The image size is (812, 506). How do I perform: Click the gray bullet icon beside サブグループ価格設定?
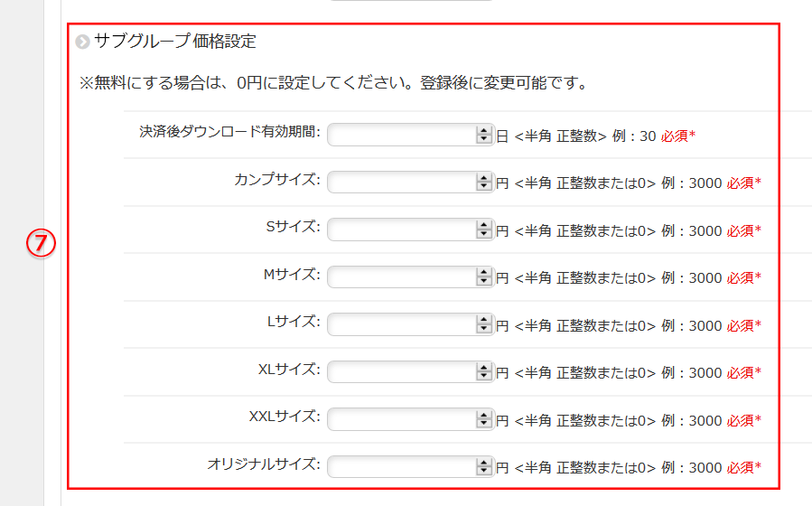pyautogui.click(x=83, y=42)
